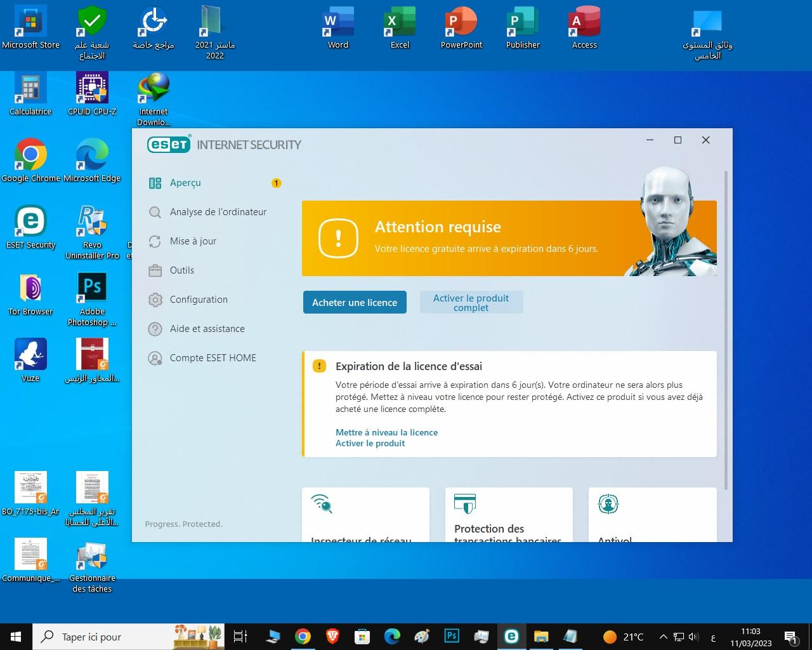This screenshot has height=650, width=812.
Task: Show hidden system tray icons
Action: point(664,637)
